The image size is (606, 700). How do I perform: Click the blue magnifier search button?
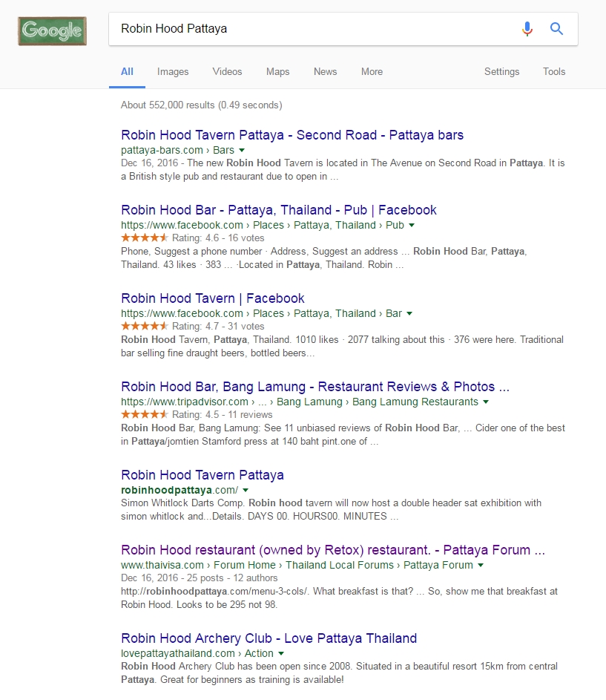click(x=556, y=29)
